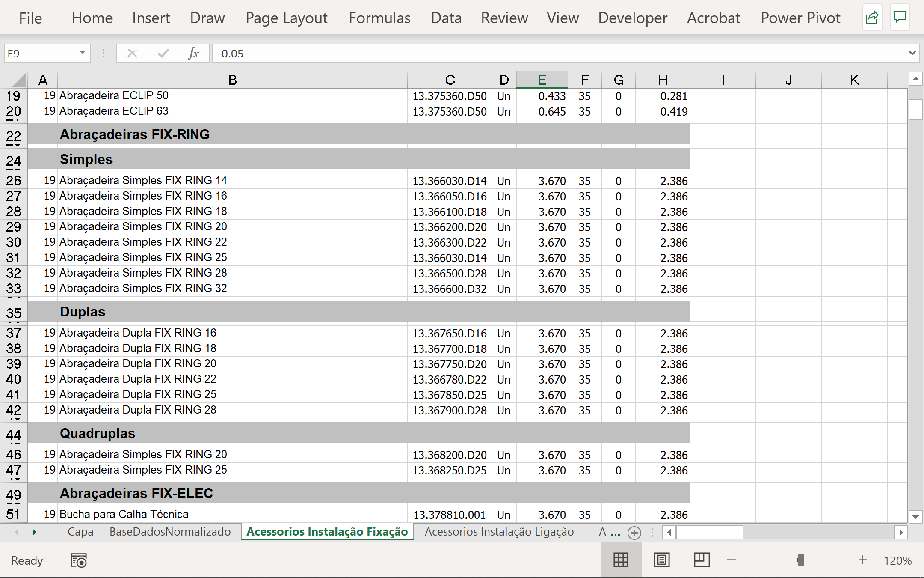
Task: Add a new sheet with plus icon
Action: (634, 533)
